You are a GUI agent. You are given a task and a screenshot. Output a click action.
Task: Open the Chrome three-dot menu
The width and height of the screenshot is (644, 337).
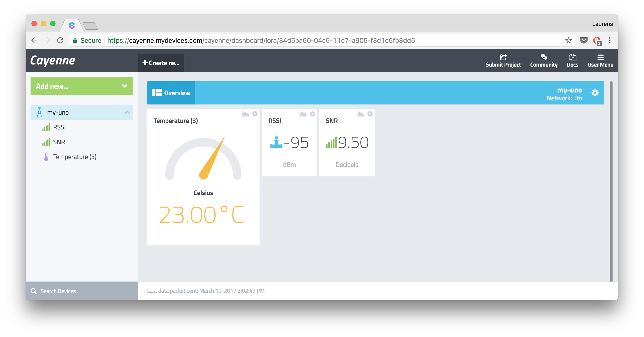610,40
